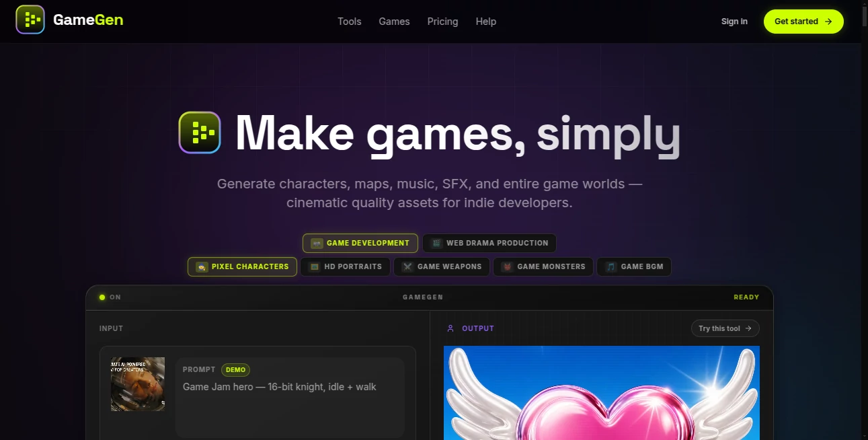
Task: Click the winged heart output image
Action: pyautogui.click(x=602, y=393)
